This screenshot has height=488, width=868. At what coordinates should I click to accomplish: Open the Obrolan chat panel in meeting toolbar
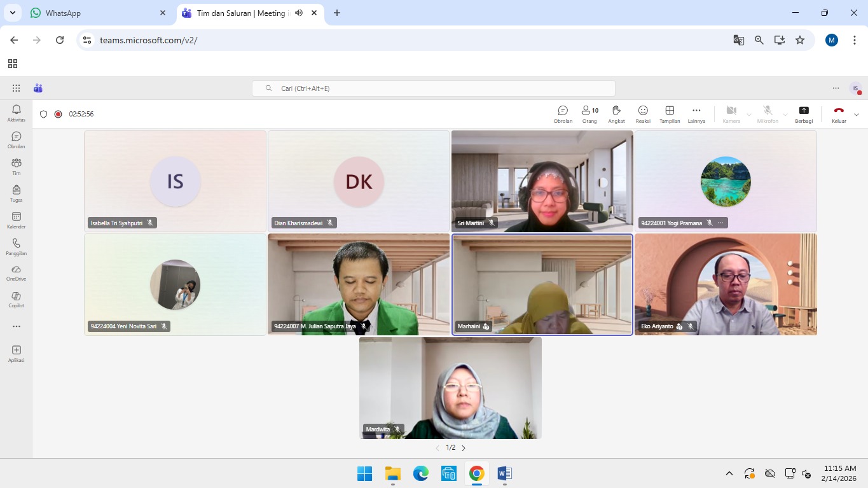click(x=563, y=114)
